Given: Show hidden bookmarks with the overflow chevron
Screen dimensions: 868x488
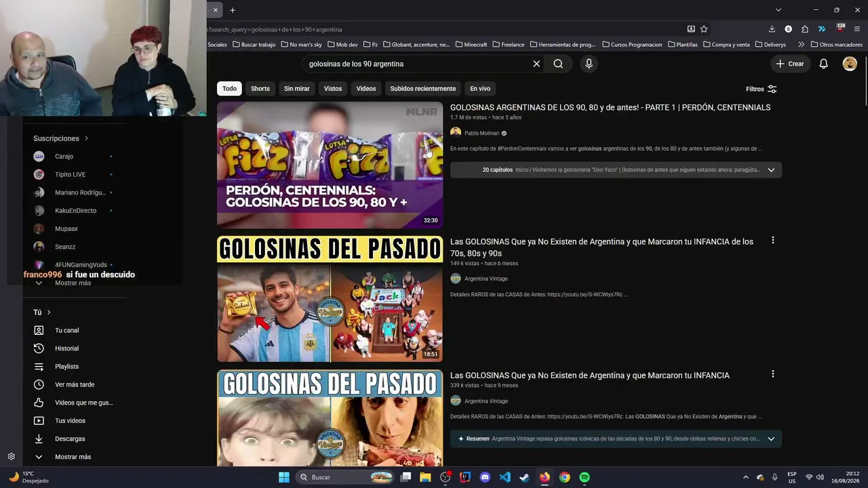Looking at the screenshot, I should tap(801, 45).
